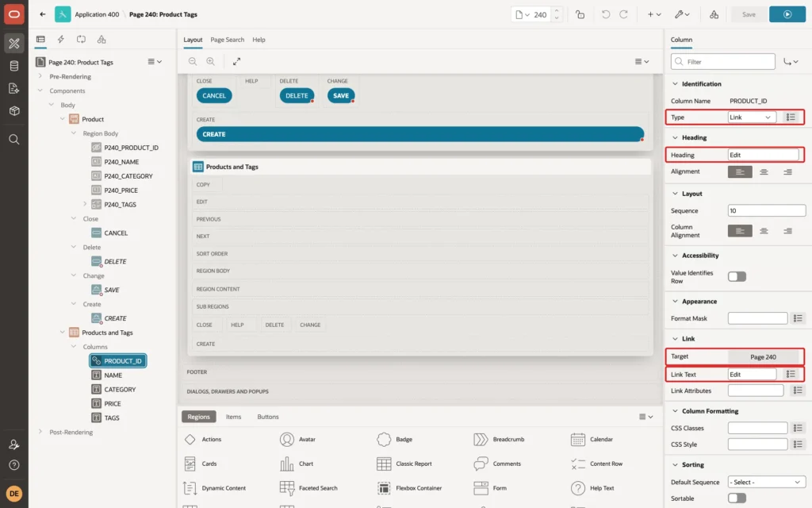The image size is (812, 508).
Task: Click the CANCEL button in layout
Action: [214, 95]
